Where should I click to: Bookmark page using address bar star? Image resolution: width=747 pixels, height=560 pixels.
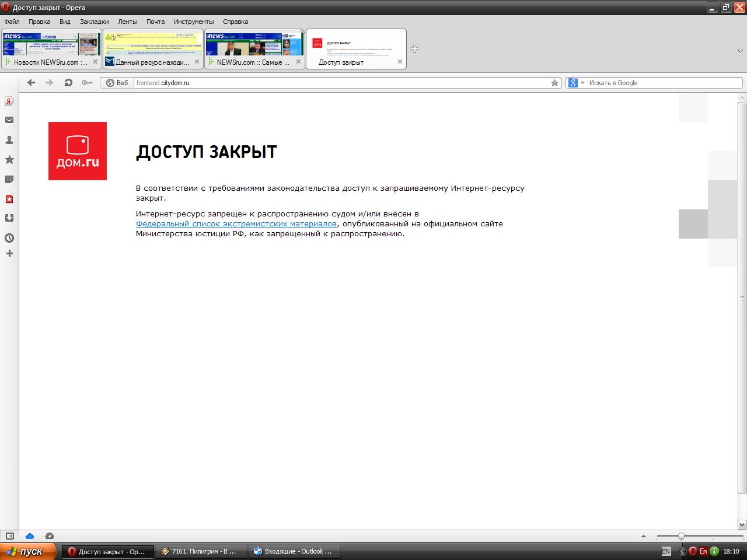click(x=554, y=83)
